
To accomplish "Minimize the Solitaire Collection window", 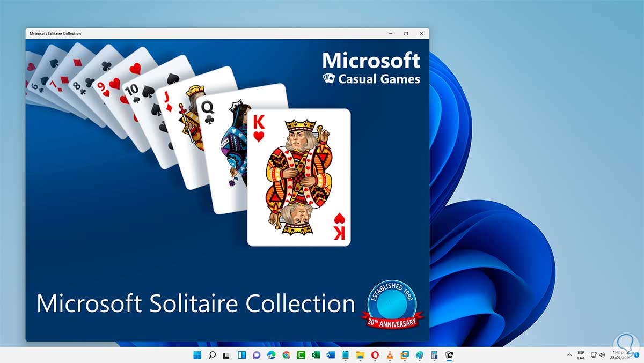I will coord(390,33).
